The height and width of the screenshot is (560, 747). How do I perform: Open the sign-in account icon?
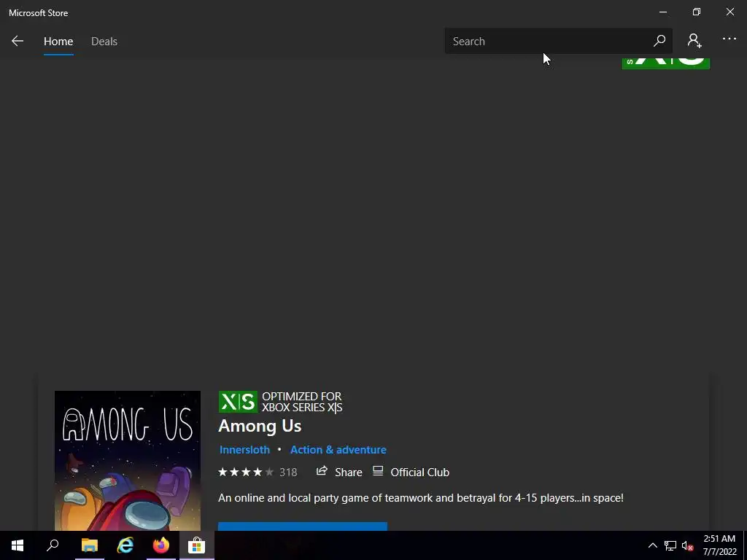click(x=694, y=41)
